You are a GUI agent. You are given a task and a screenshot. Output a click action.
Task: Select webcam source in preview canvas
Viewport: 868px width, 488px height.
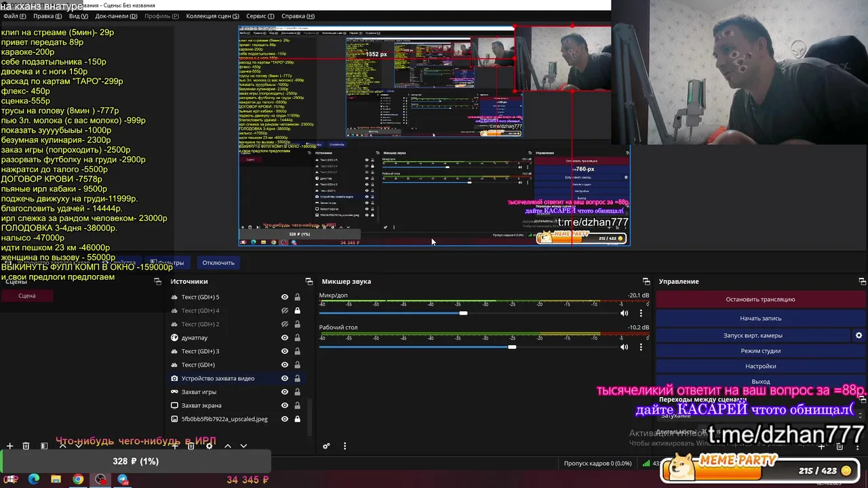pos(563,58)
